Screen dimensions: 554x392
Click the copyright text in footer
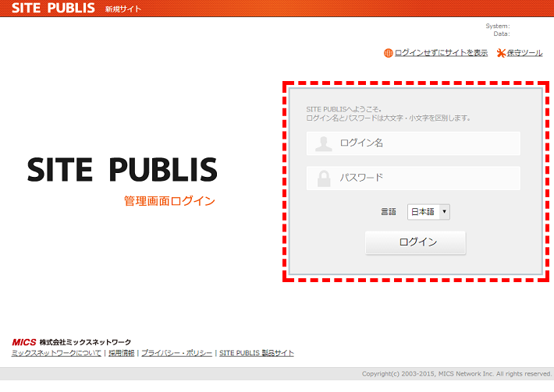coord(456,373)
